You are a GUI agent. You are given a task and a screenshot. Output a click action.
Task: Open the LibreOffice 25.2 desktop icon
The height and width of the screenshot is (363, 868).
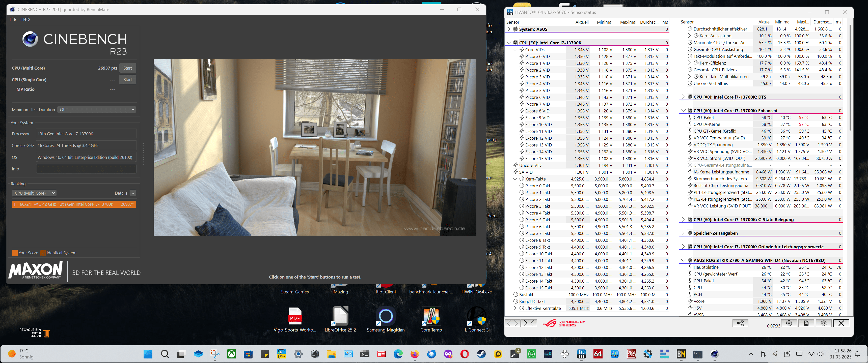(x=340, y=320)
